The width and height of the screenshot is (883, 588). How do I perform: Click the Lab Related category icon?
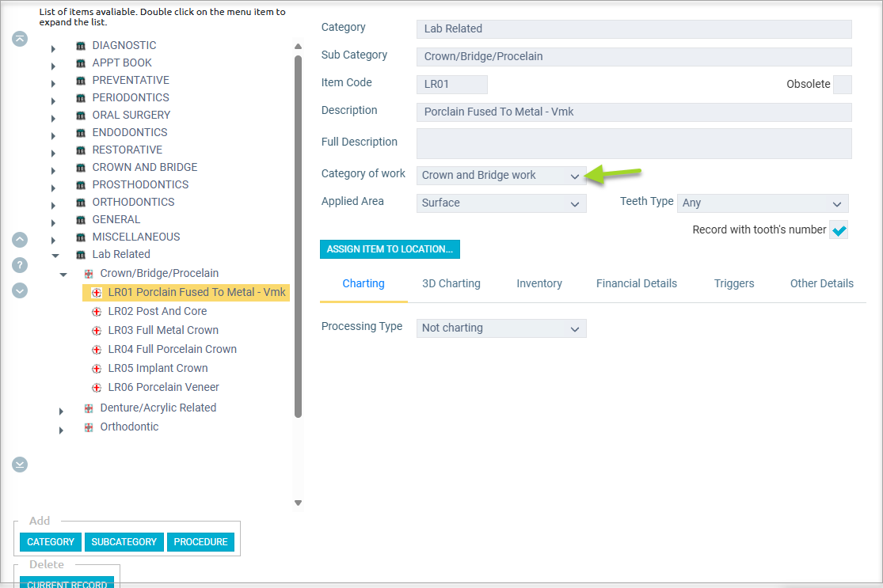81,255
